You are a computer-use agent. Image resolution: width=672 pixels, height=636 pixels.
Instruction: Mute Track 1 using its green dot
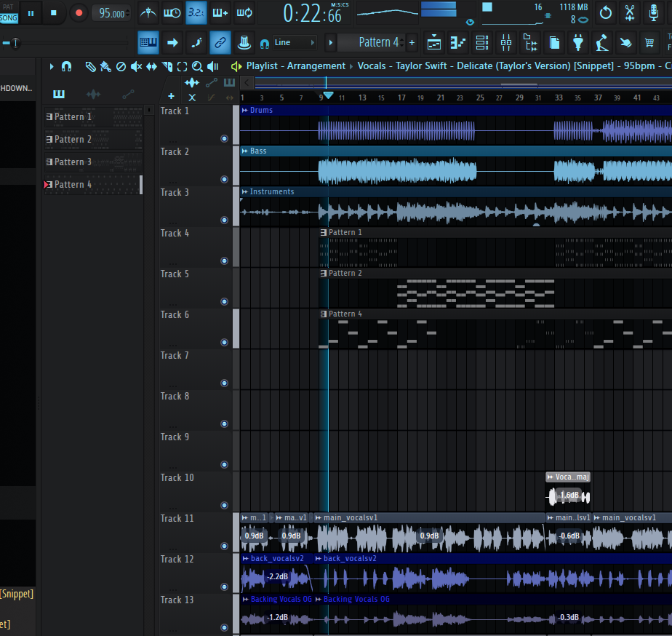point(225,138)
